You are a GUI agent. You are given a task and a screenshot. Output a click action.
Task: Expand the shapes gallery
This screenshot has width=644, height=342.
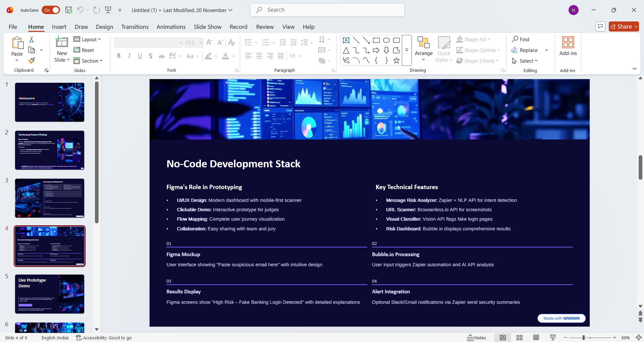pos(407,50)
